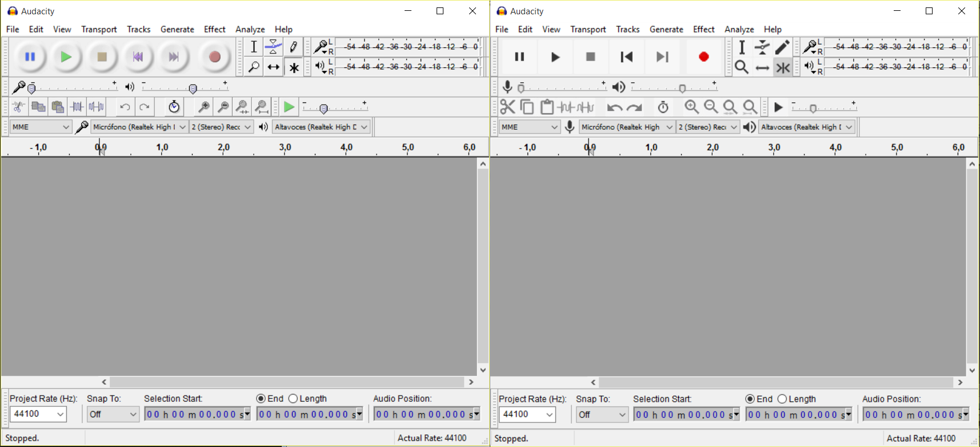Screen dimensions: 980x447
Task: Click Trim audio icon in right window
Action: pos(566,107)
